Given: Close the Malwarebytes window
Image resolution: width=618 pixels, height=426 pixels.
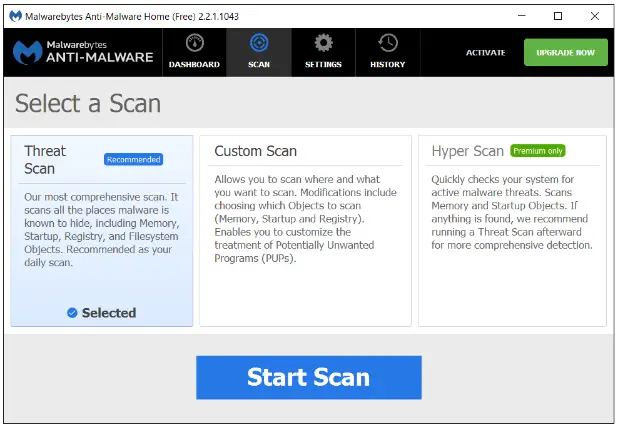Looking at the screenshot, I should click(595, 16).
